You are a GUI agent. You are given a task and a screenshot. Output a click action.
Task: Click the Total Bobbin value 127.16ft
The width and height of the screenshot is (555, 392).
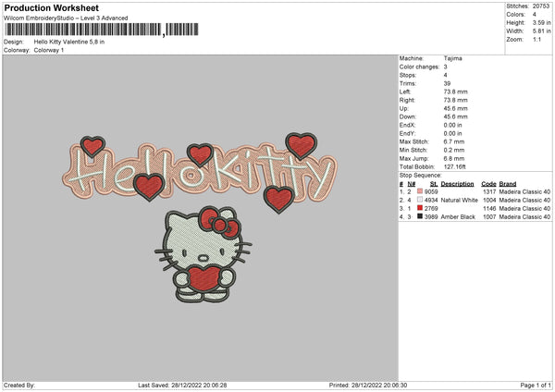[x=455, y=166]
